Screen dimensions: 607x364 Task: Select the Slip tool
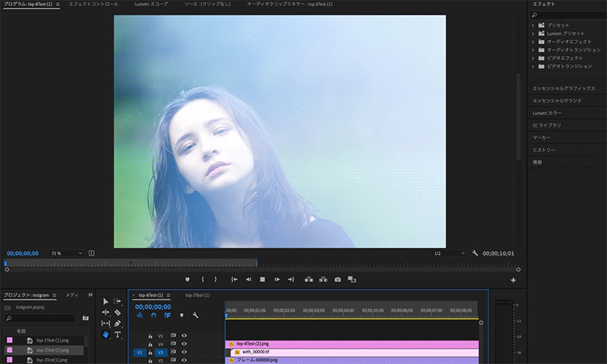click(105, 323)
